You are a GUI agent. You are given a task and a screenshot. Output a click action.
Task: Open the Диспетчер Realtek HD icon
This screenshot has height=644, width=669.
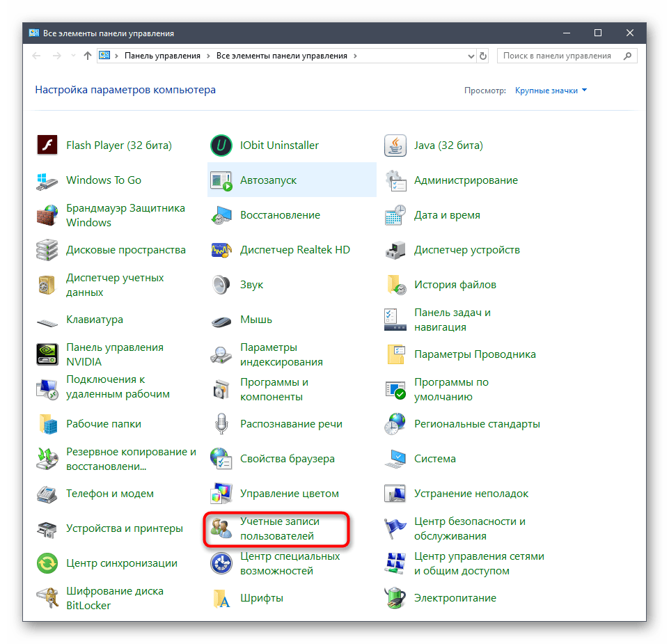tap(221, 250)
